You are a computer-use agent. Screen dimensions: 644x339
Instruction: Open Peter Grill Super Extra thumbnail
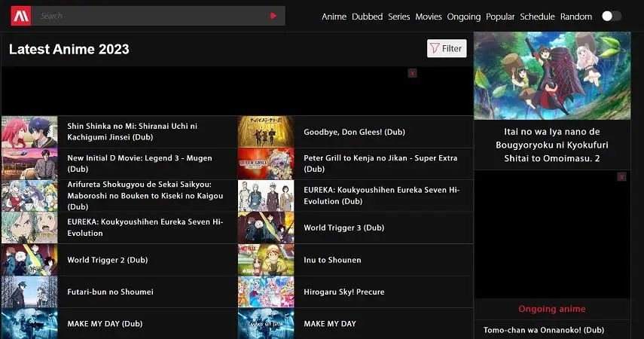(266, 164)
